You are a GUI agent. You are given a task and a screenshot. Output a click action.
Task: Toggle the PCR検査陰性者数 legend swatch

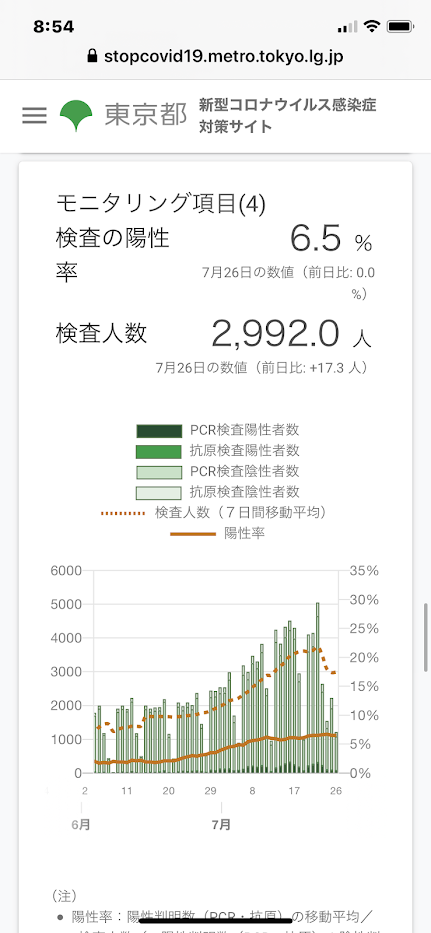click(159, 472)
